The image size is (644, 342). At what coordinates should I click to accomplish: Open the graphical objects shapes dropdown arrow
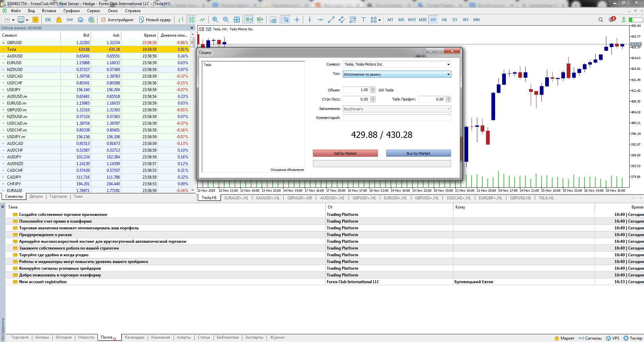(379, 20)
